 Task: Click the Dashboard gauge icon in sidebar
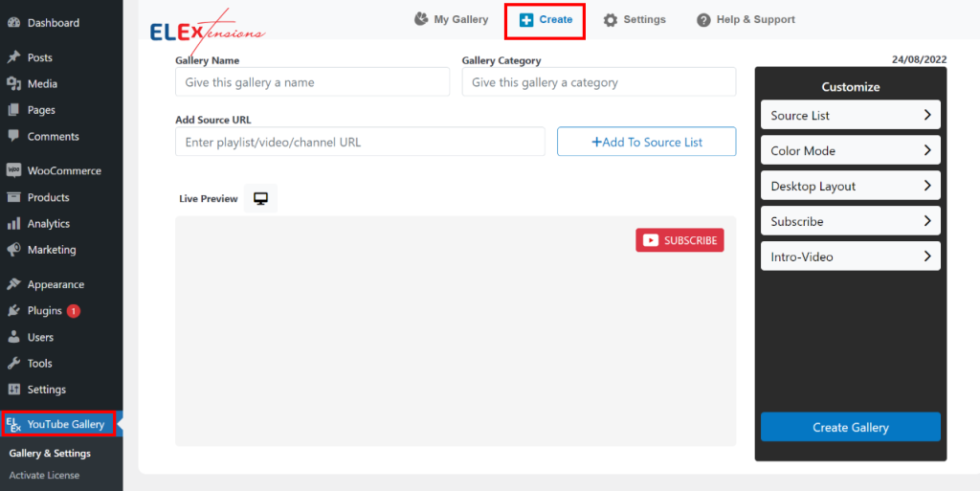[x=13, y=22]
